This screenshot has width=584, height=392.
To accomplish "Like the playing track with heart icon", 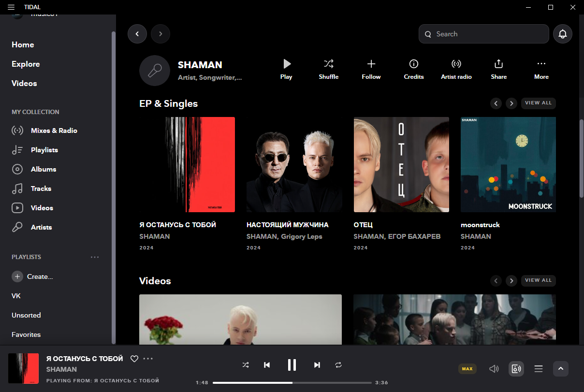I will point(134,359).
